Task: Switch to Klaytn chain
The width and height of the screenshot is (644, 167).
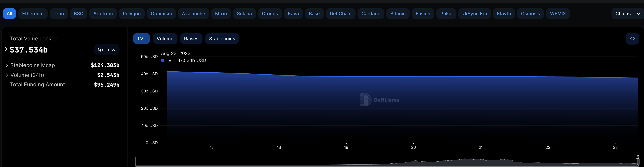Action: (504, 13)
